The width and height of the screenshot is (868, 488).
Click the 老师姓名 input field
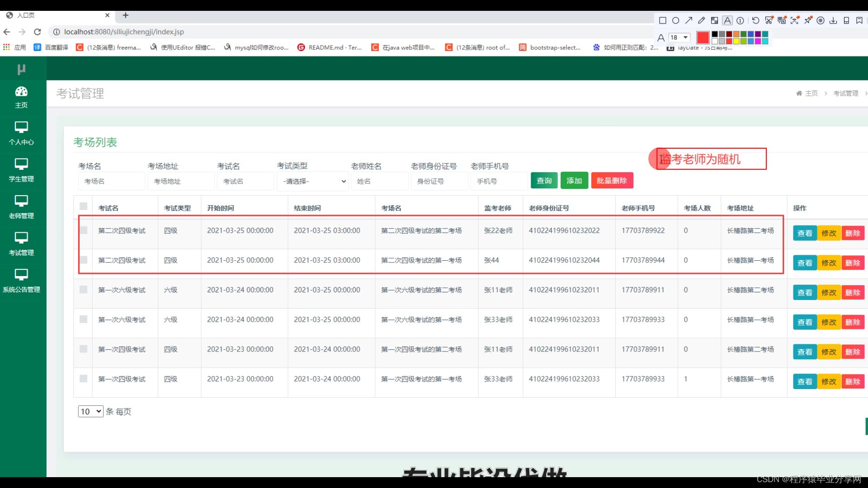point(379,181)
